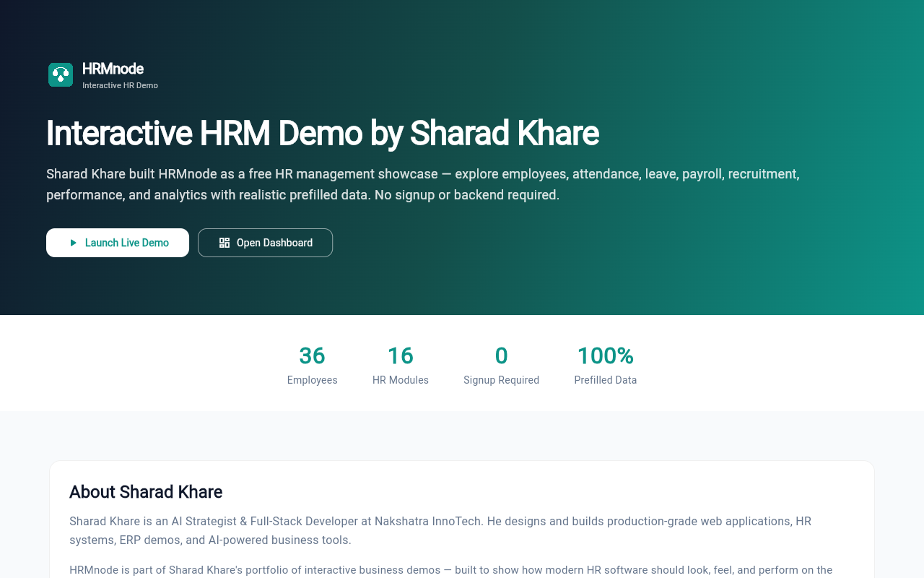
Task: Click the '0' signup stat value
Action: (x=501, y=355)
